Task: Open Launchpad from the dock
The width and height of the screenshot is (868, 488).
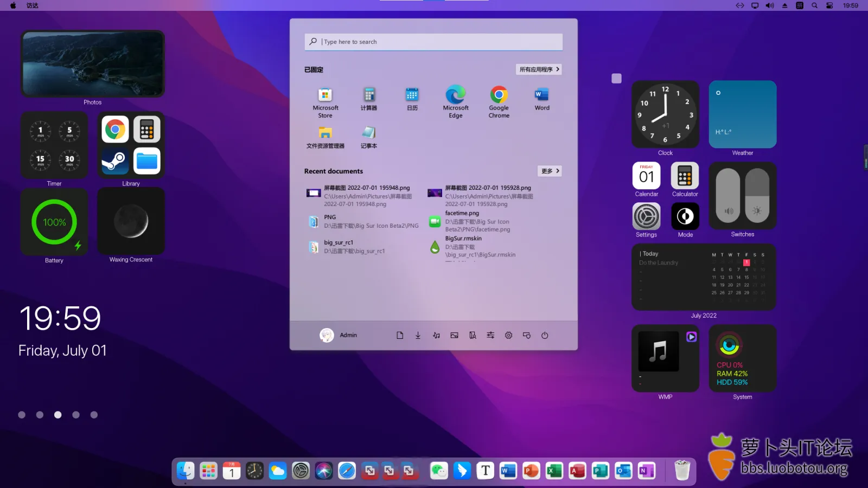Action: 208,471
